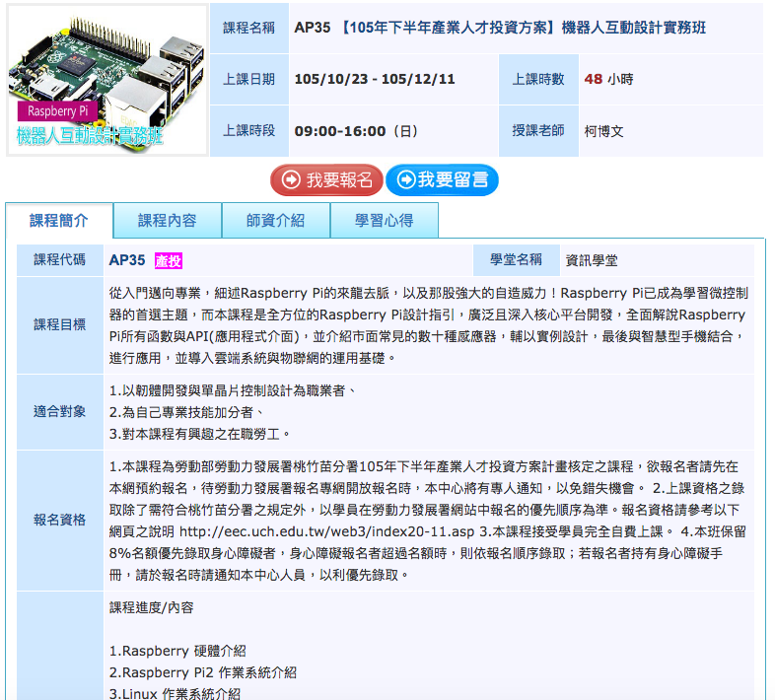Click the 課程進度/內容 heading text
This screenshot has height=700, width=775.
(151, 607)
